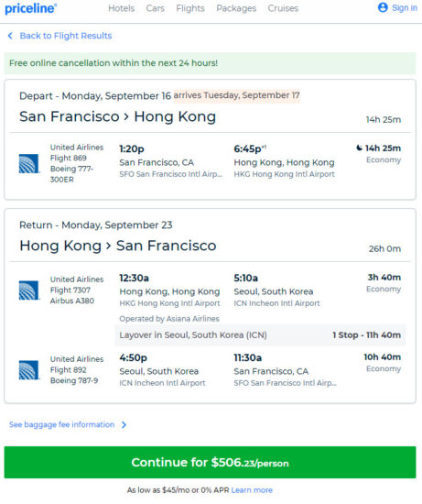The image size is (422, 504).
Task: Click the Sign in user avatar icon
Action: [x=383, y=7]
